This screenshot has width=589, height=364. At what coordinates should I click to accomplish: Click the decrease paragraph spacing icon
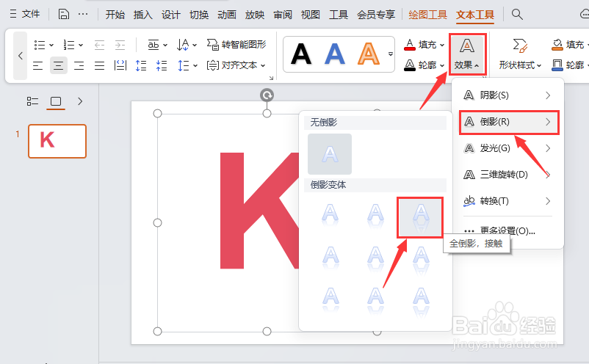click(162, 65)
